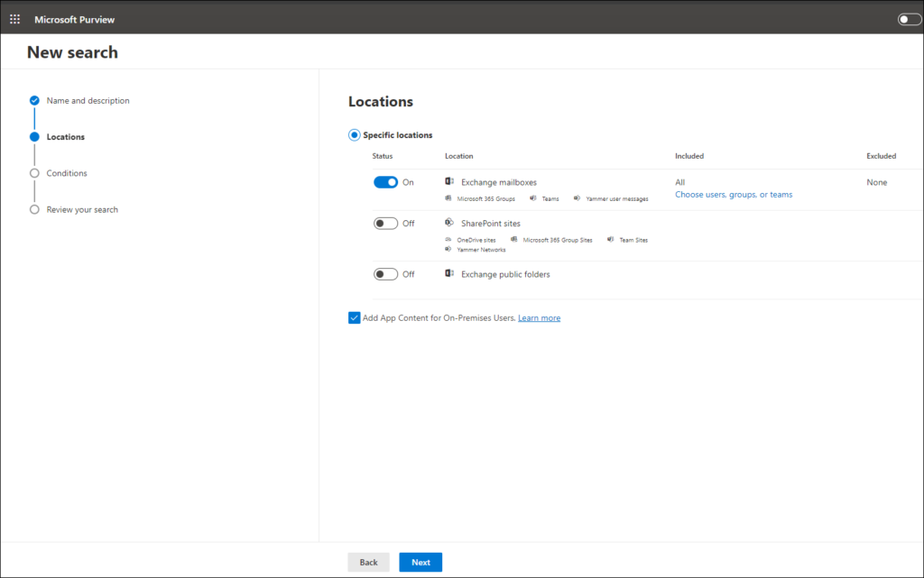Image resolution: width=924 pixels, height=578 pixels.
Task: Click the Yammer Networks text
Action: tap(481, 250)
